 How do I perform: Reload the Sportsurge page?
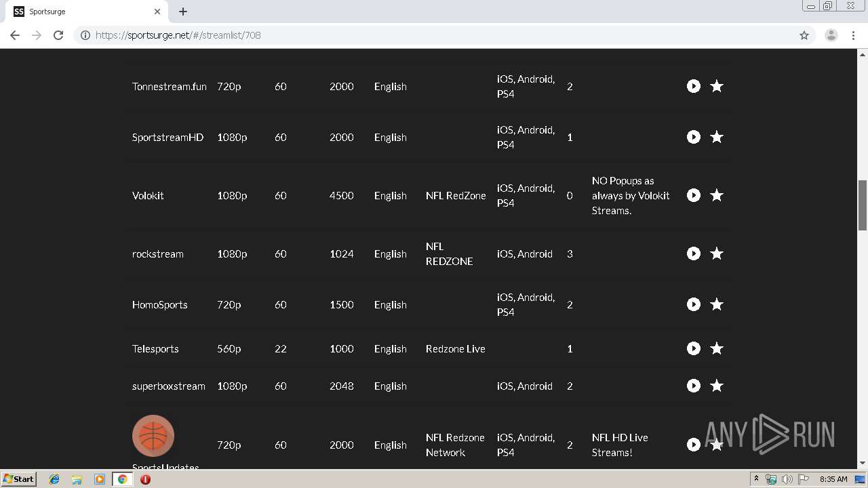(58, 35)
